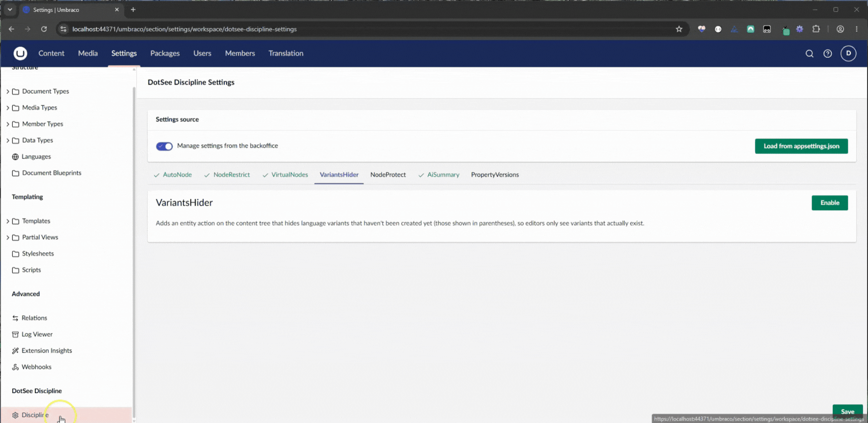Open the backoffice search icon
The height and width of the screenshot is (423, 868).
click(809, 53)
